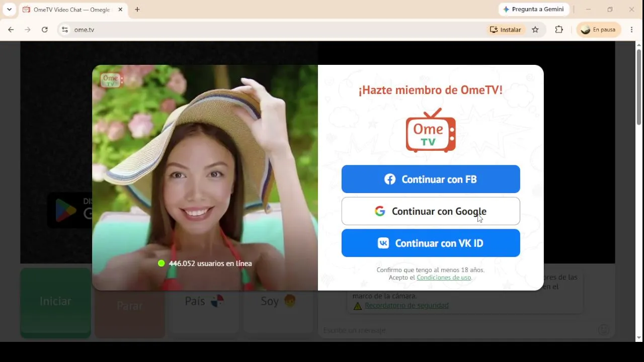Open the profile button labeled En pausa
This screenshot has width=644, height=362.
coord(599,30)
